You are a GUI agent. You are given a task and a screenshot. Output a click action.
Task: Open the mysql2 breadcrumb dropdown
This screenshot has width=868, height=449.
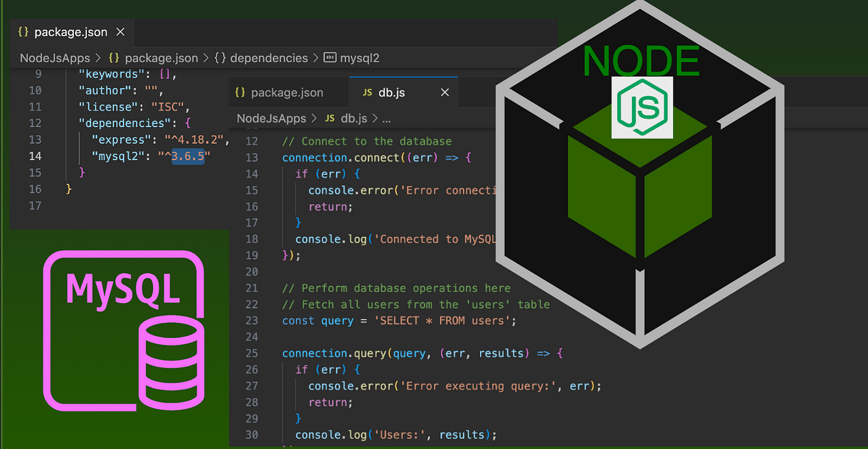click(x=359, y=58)
